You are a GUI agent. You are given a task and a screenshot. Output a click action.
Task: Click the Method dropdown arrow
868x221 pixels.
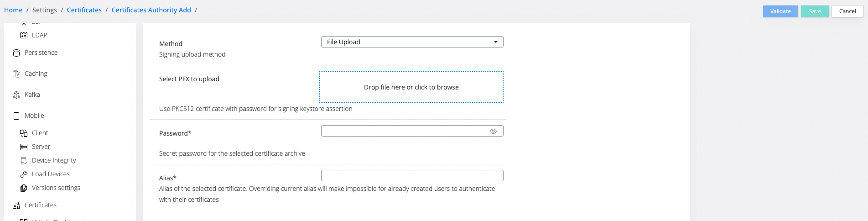click(x=496, y=42)
